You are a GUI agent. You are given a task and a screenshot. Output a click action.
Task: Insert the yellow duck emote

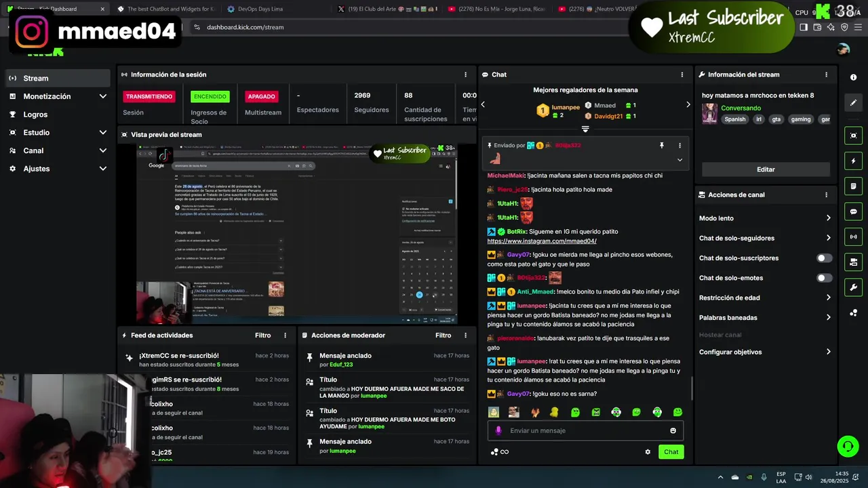(554, 412)
